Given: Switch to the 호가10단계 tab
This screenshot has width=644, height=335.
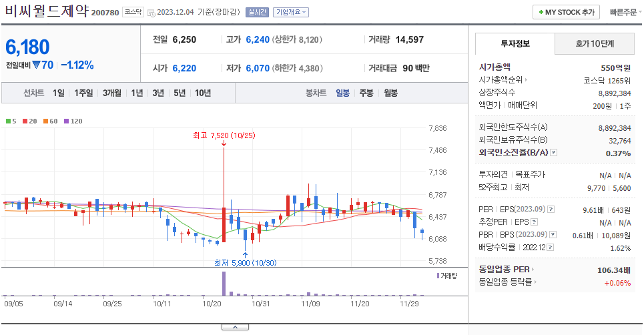Looking at the screenshot, I should (x=595, y=43).
